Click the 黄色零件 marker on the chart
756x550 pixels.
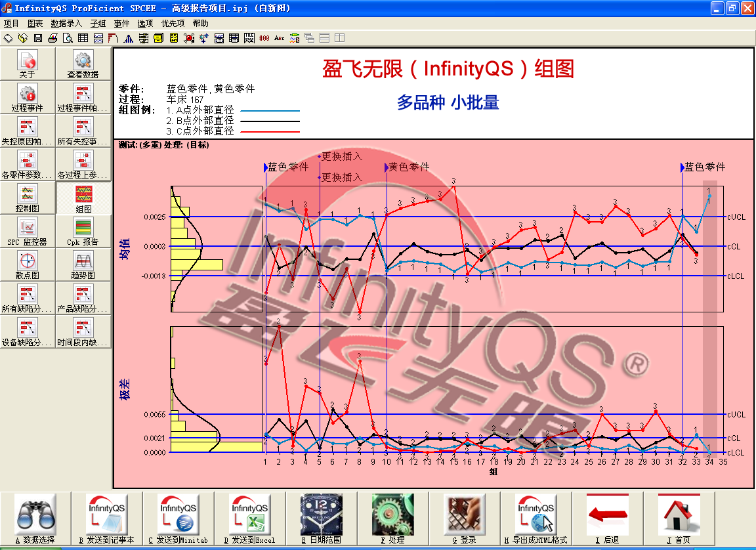tap(408, 167)
